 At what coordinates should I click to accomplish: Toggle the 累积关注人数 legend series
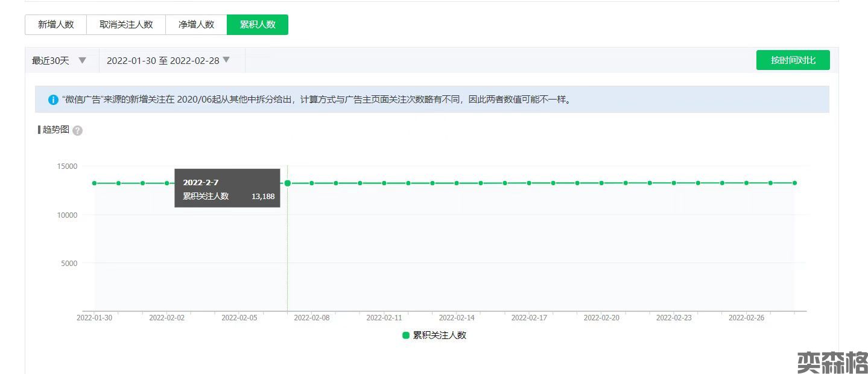click(x=434, y=335)
